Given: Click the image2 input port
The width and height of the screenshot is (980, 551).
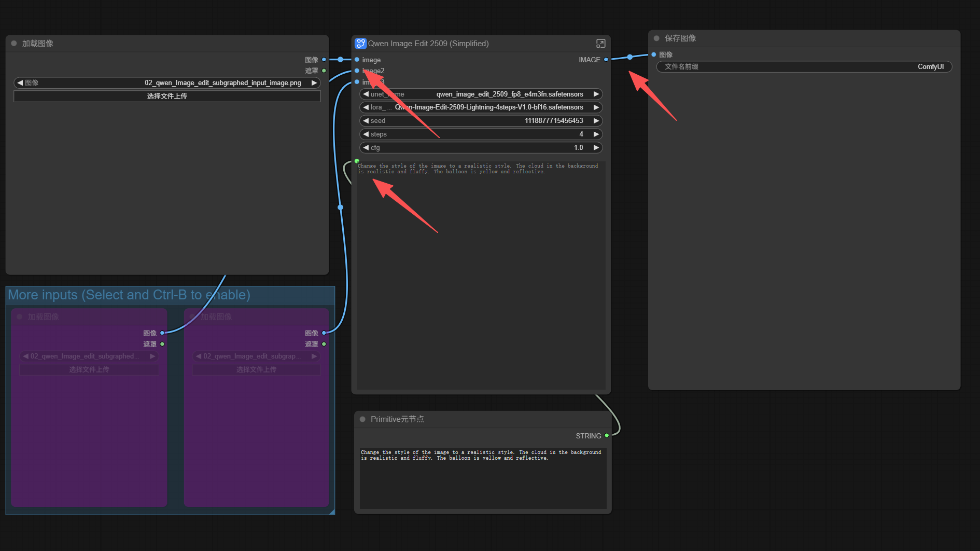Looking at the screenshot, I should pyautogui.click(x=357, y=71).
